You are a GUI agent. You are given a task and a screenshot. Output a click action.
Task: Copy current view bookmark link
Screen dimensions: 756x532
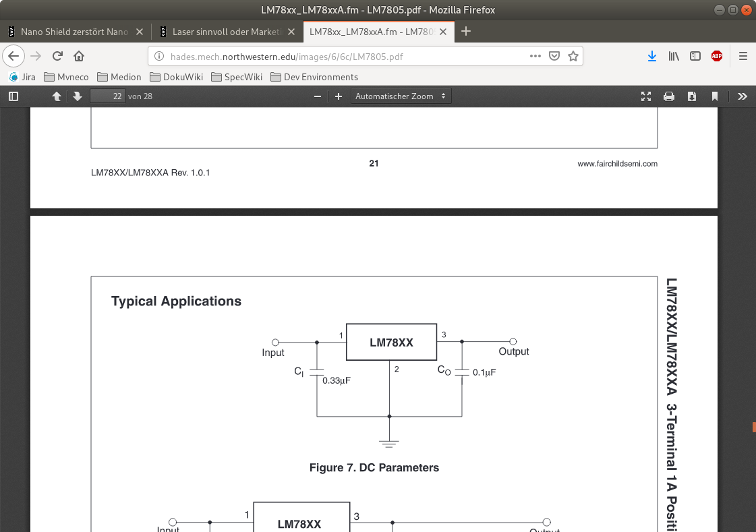715,96
